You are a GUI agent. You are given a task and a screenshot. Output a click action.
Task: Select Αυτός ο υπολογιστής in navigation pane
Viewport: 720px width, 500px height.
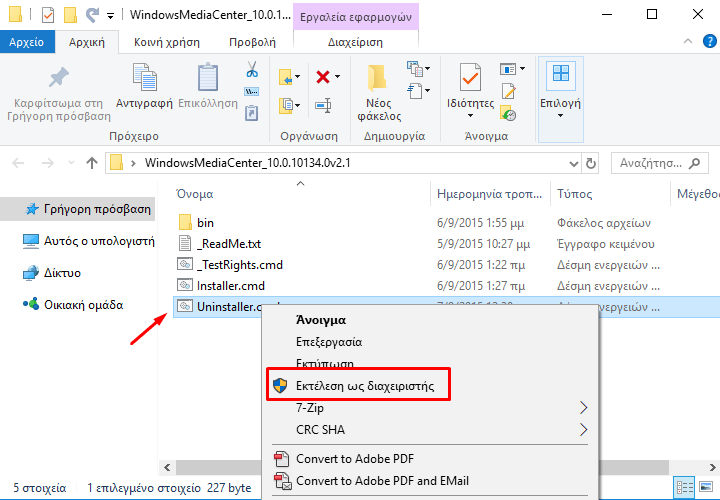click(88, 241)
